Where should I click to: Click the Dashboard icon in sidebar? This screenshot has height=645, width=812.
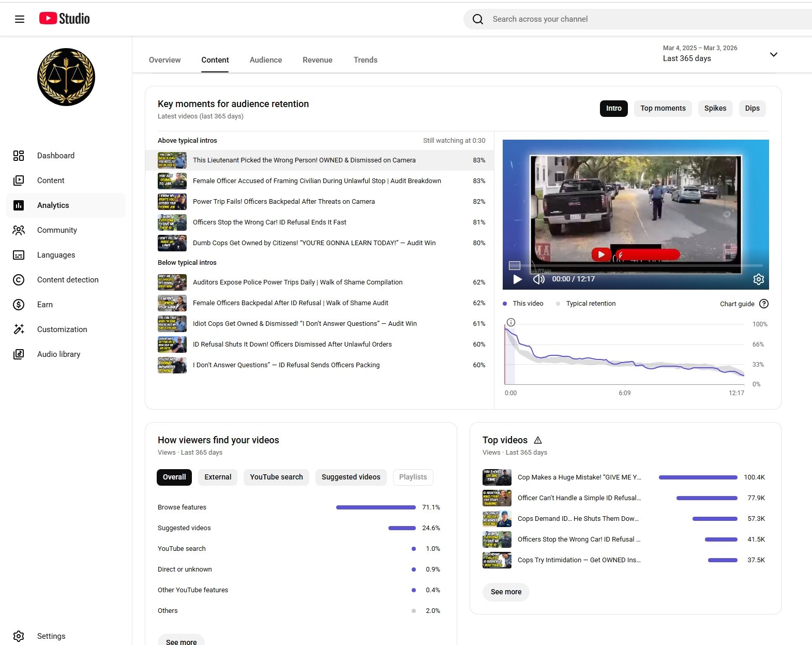tap(19, 156)
